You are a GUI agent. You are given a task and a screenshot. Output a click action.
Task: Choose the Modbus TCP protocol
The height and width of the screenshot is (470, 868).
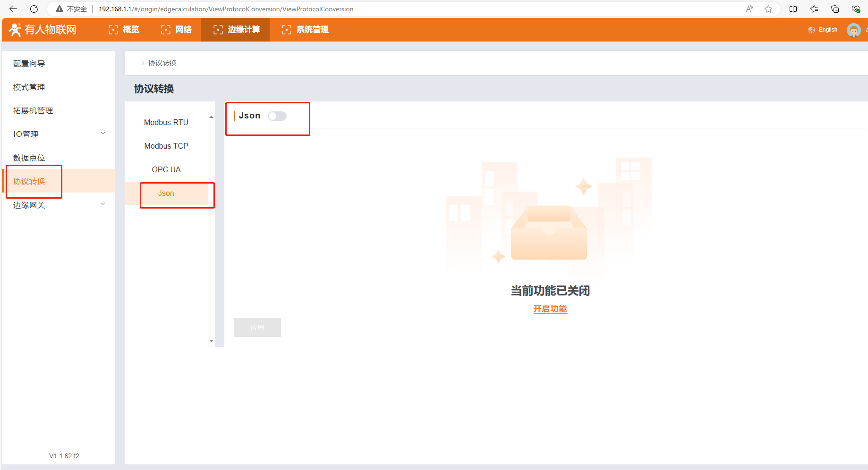click(166, 146)
